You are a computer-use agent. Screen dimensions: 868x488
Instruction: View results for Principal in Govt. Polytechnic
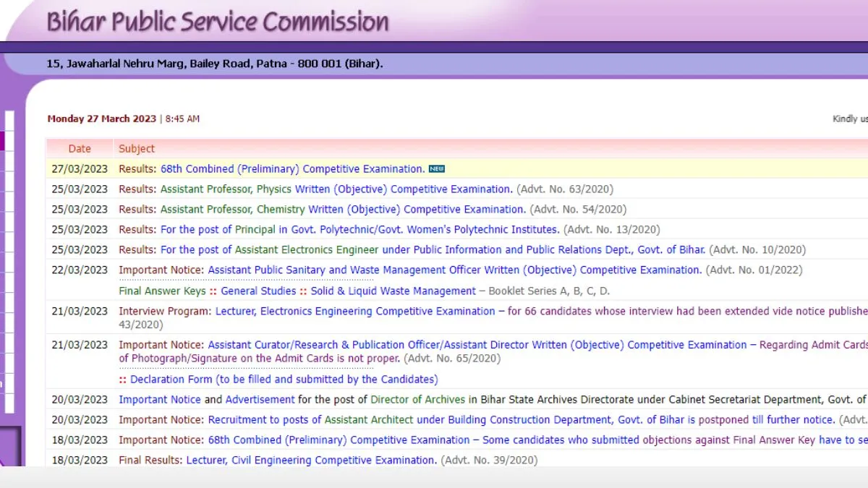click(359, 230)
